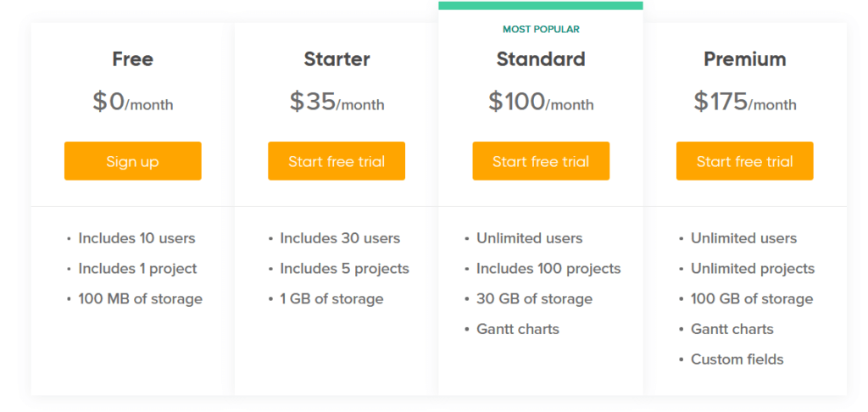Click 'Unlimited projects' in Premium plan
Screen dimensions: 868x412
(753, 269)
